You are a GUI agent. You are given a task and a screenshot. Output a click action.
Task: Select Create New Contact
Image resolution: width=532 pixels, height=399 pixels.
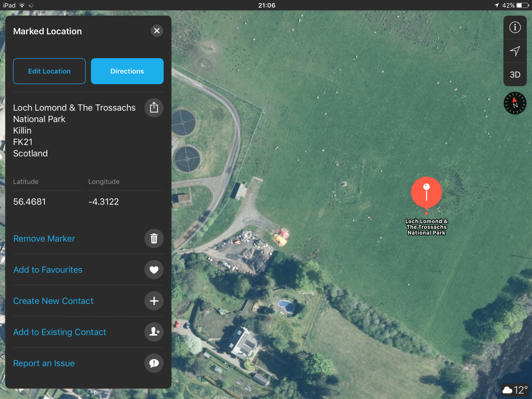tap(53, 301)
